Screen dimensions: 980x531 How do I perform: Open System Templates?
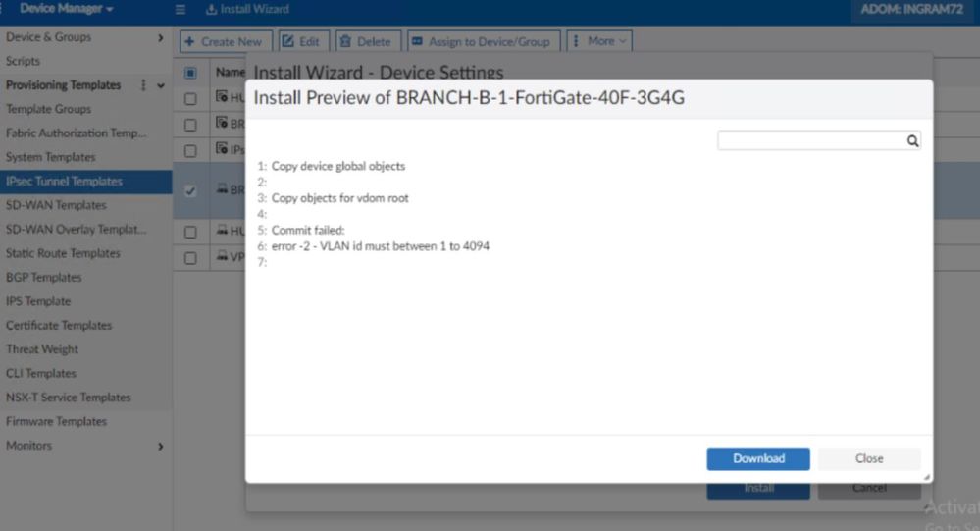point(51,157)
